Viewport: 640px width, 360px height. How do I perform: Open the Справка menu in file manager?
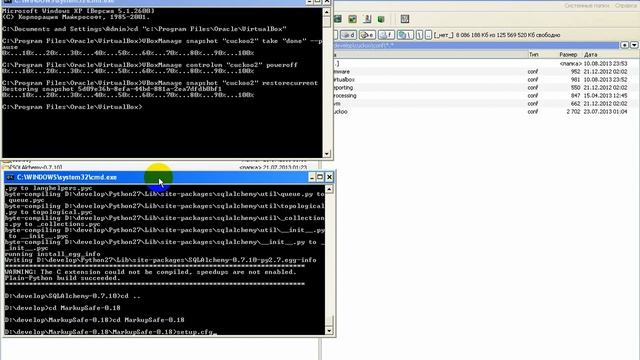click(626, 6)
